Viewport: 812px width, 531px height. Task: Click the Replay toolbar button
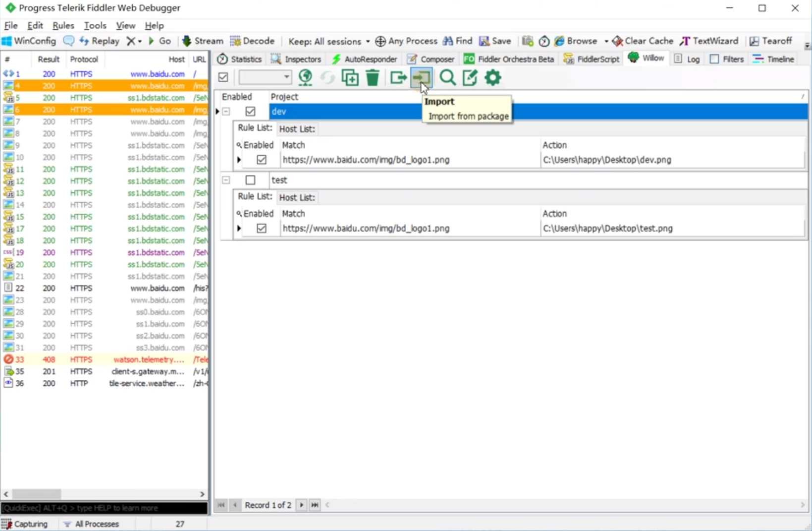pyautogui.click(x=100, y=41)
